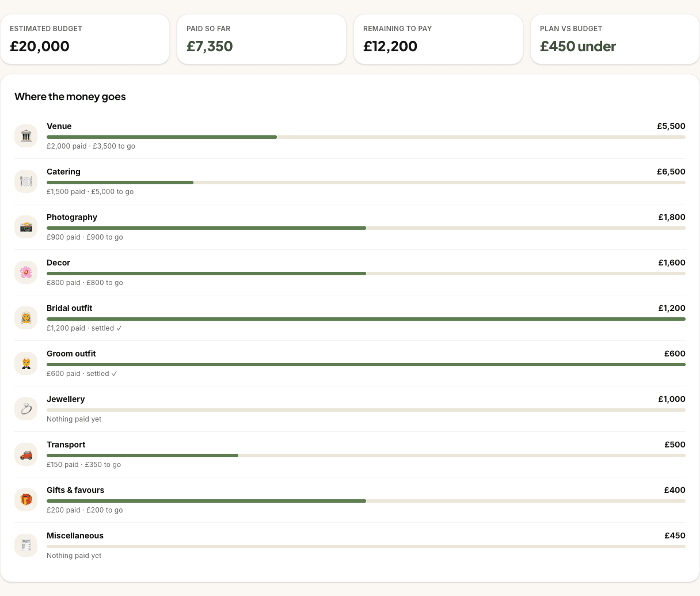Click the £12,200 remaining value
Image resolution: width=700 pixels, height=596 pixels.
click(390, 47)
